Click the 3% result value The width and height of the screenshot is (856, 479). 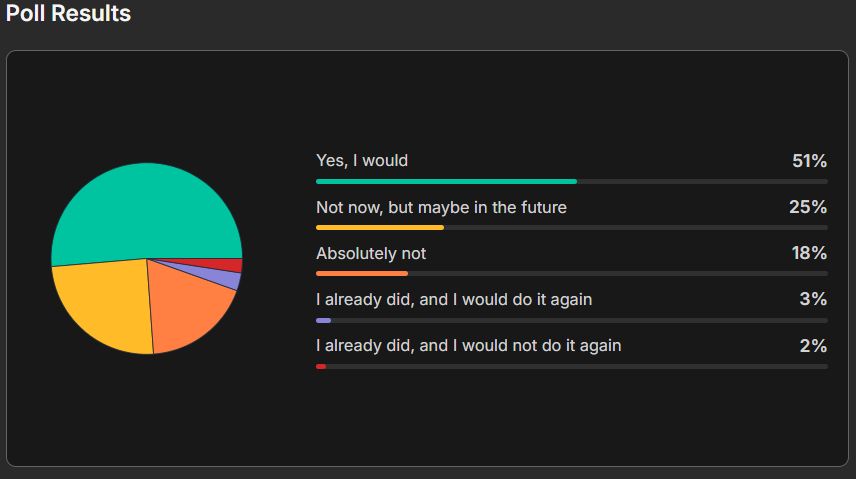tap(813, 299)
